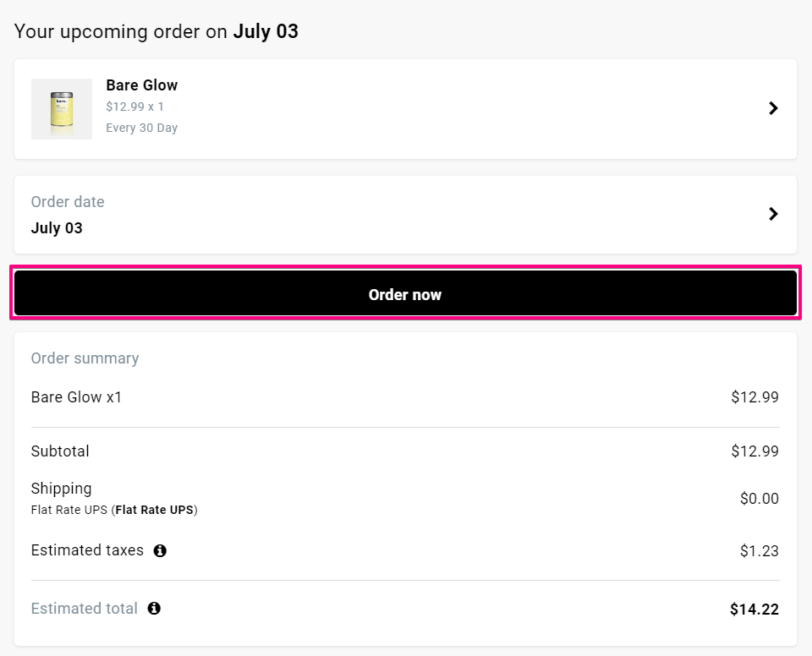Viewport: 812px width, 656px height.
Task: Click the 'Every 30 Day' frequency text
Action: 141,128
